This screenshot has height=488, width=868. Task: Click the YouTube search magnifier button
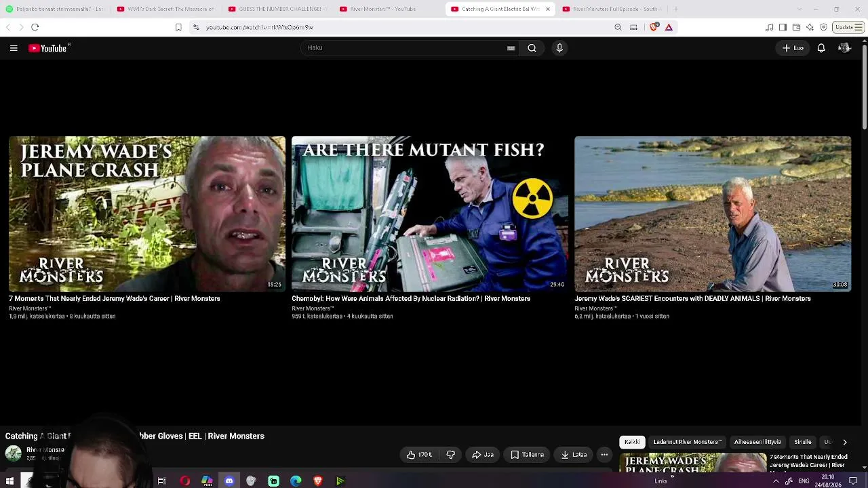click(532, 48)
